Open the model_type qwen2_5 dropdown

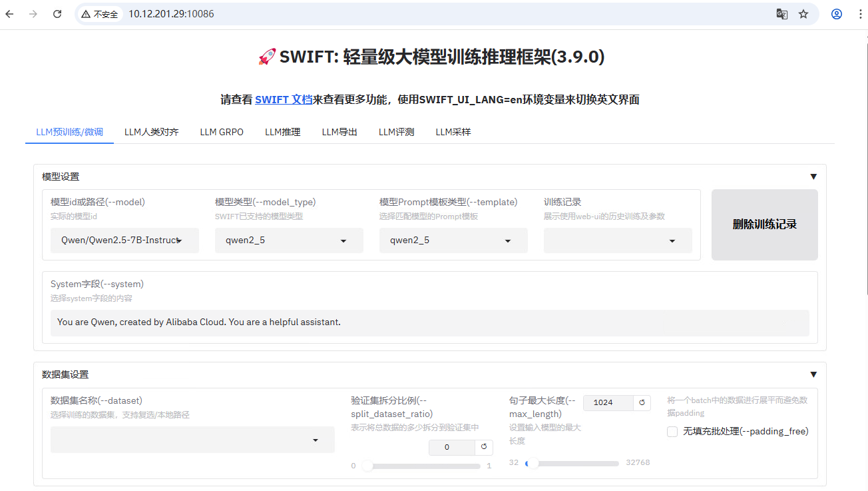click(x=289, y=241)
